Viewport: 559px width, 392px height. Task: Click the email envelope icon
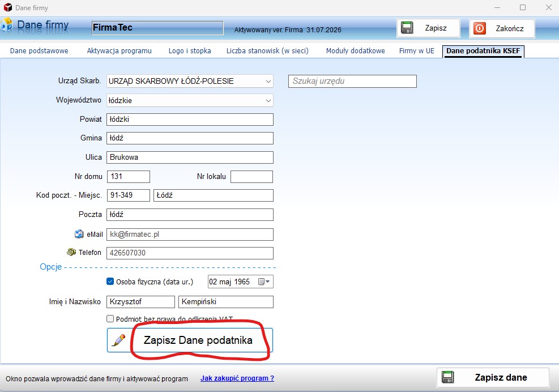(x=79, y=234)
